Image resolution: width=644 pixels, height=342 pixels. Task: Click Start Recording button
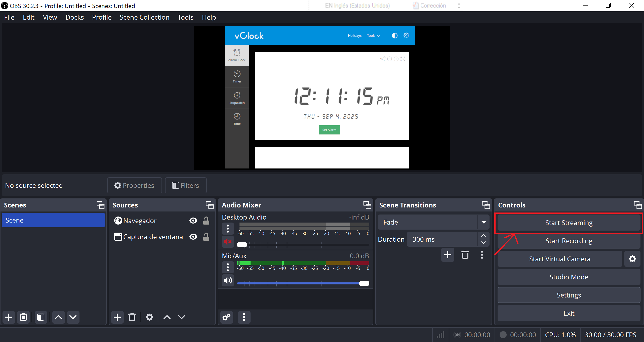tap(569, 241)
